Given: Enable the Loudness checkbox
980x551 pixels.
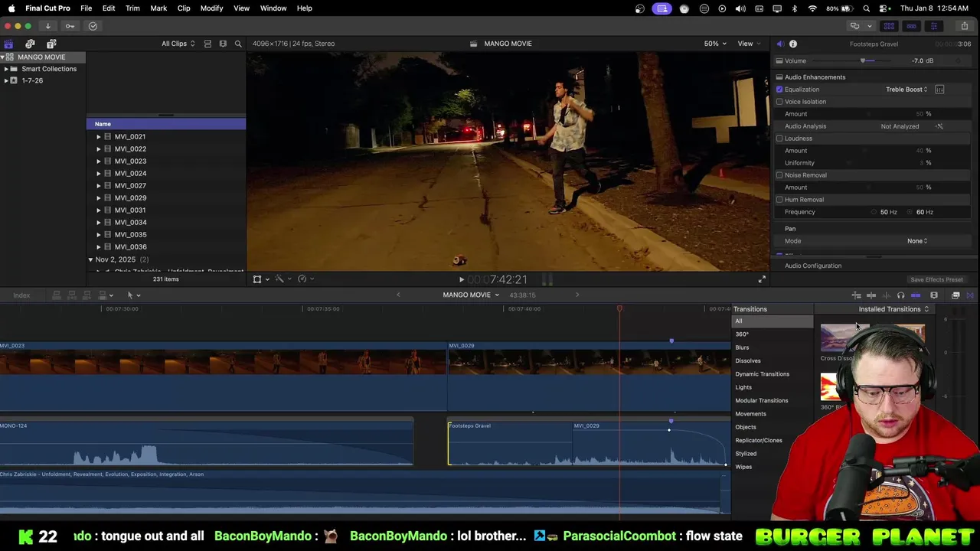Looking at the screenshot, I should 779,139.
